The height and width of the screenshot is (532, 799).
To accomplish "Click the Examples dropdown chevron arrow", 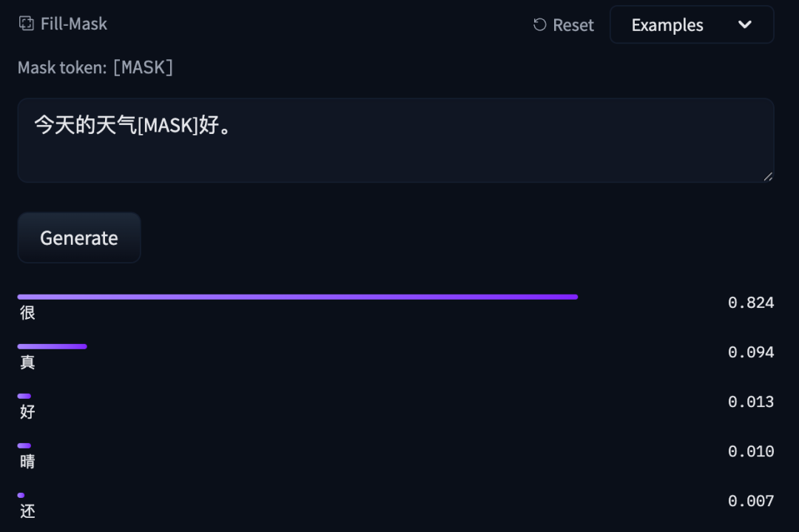I will point(745,25).
